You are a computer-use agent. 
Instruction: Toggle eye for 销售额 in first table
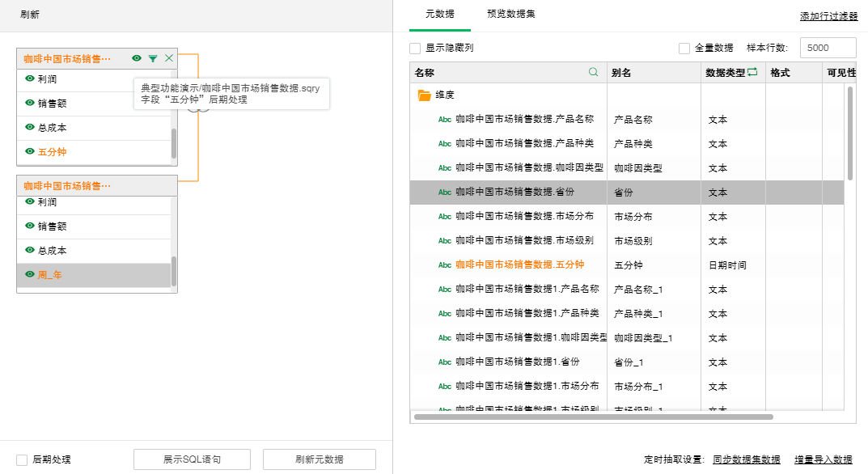[x=30, y=104]
